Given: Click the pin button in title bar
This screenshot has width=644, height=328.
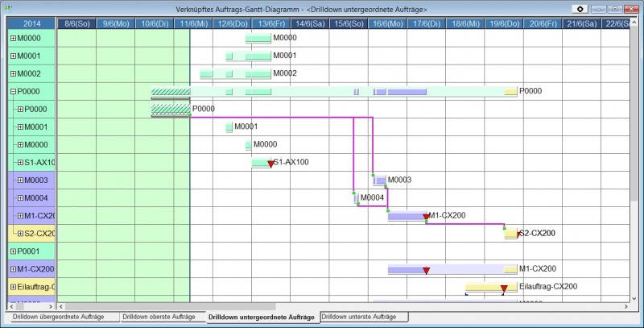Looking at the screenshot, I should pos(580,8).
